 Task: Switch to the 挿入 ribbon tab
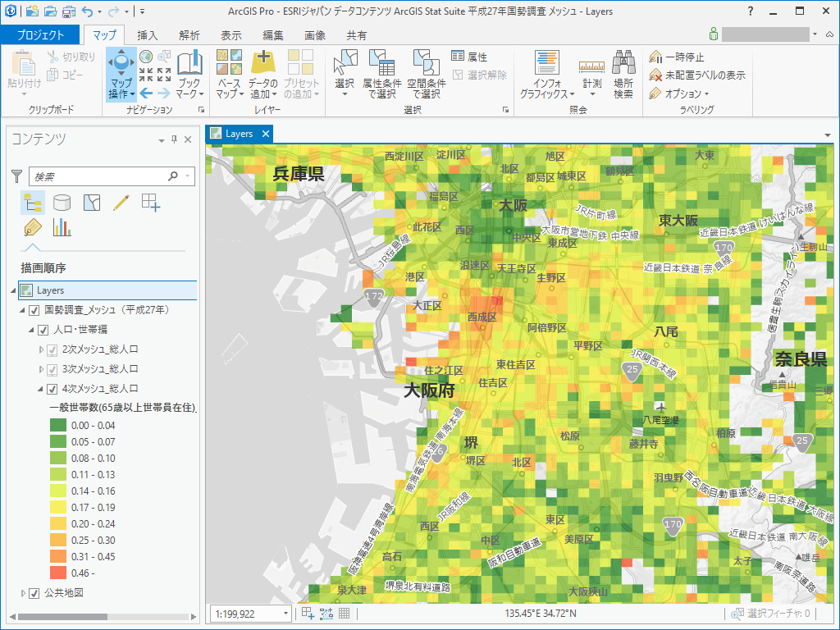[x=148, y=35]
